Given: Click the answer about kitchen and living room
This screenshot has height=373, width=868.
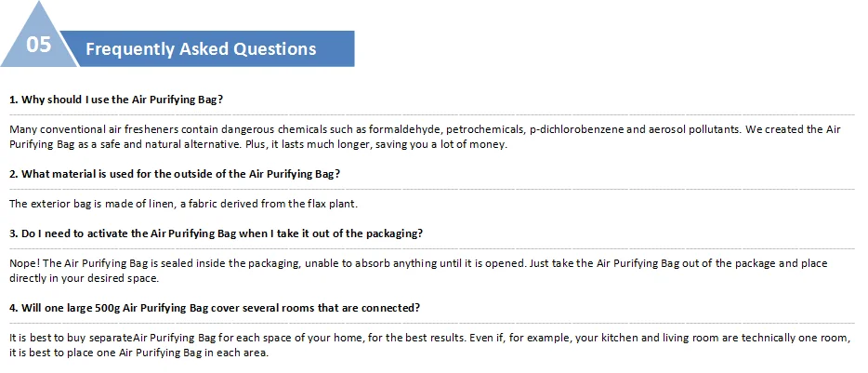Looking at the screenshot, I should [x=429, y=345].
